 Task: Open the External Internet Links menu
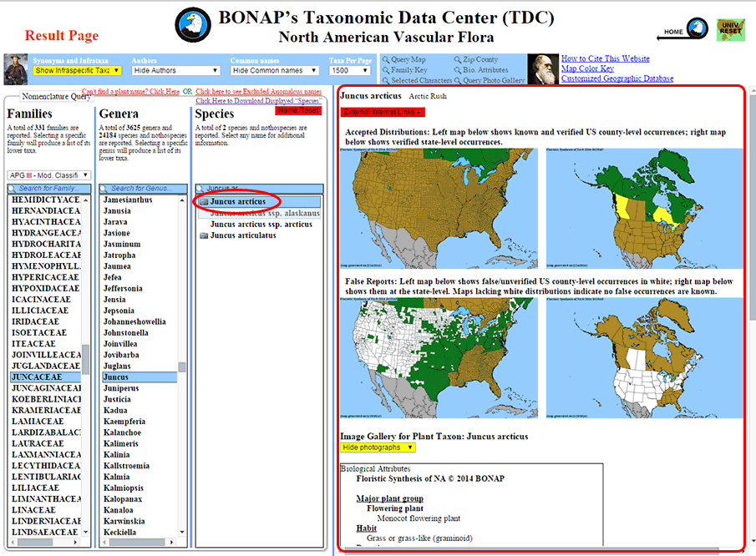383,112
